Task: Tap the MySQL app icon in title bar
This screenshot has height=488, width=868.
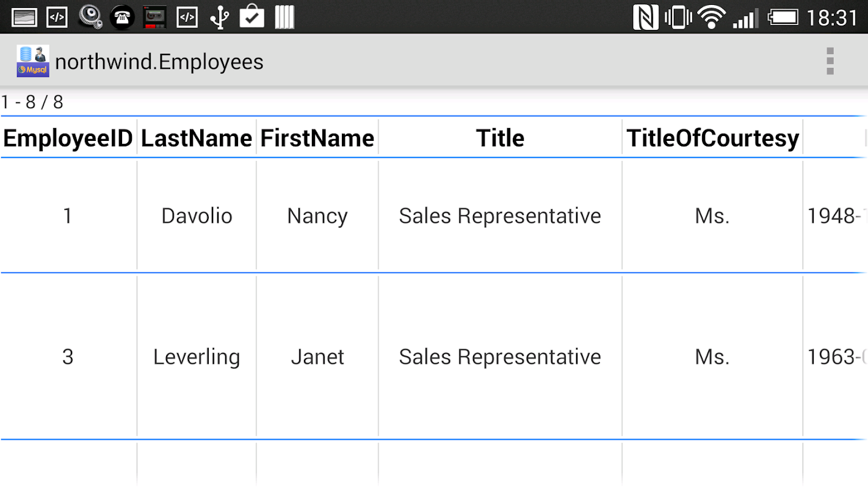Action: pos(33,61)
